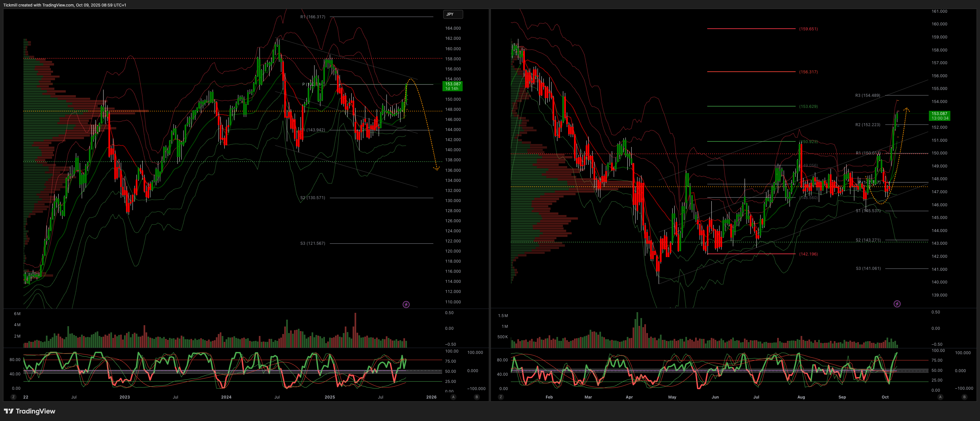The image size is (980, 421).
Task: Click the JPY currency label button
Action: pyautogui.click(x=453, y=14)
